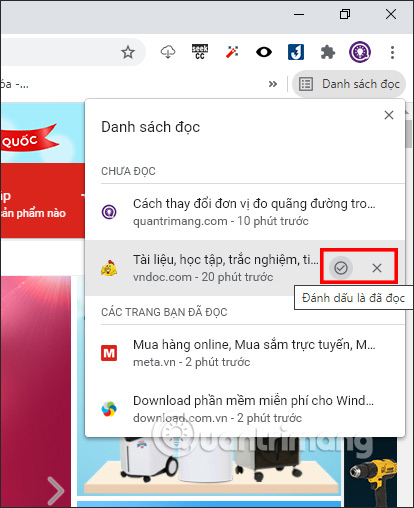
Task: Open the cloud download extension icon
Action: [x=168, y=52]
